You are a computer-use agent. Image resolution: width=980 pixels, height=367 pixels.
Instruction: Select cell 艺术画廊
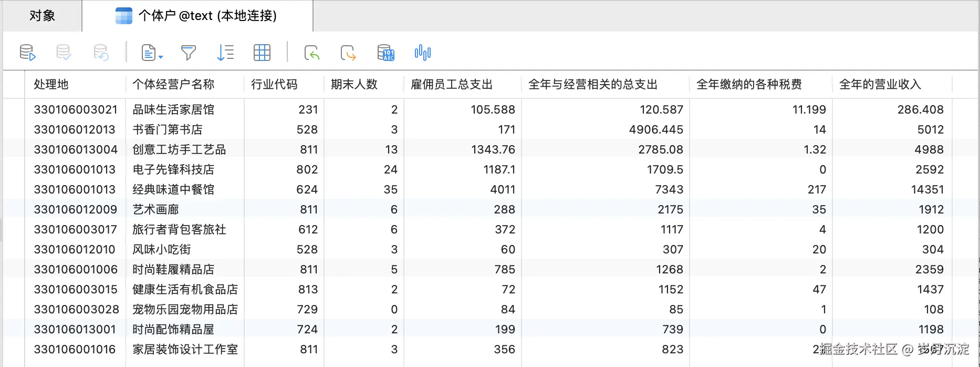(x=155, y=209)
